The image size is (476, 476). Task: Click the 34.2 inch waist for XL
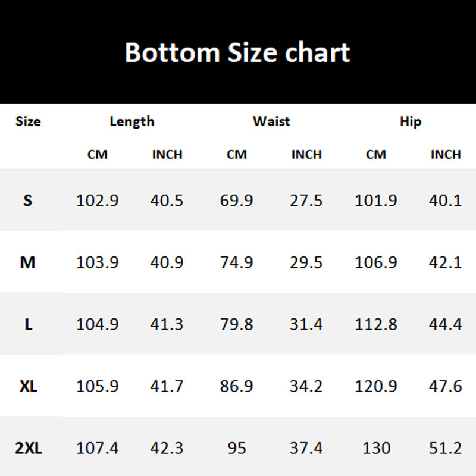pyautogui.click(x=306, y=386)
